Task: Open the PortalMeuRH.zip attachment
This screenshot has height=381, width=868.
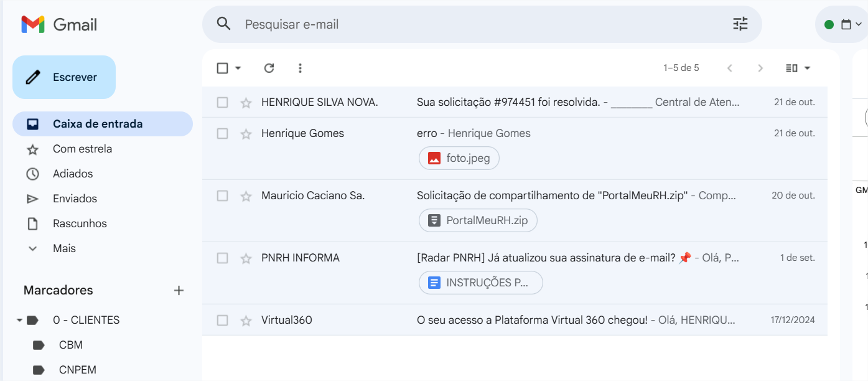Action: [478, 220]
